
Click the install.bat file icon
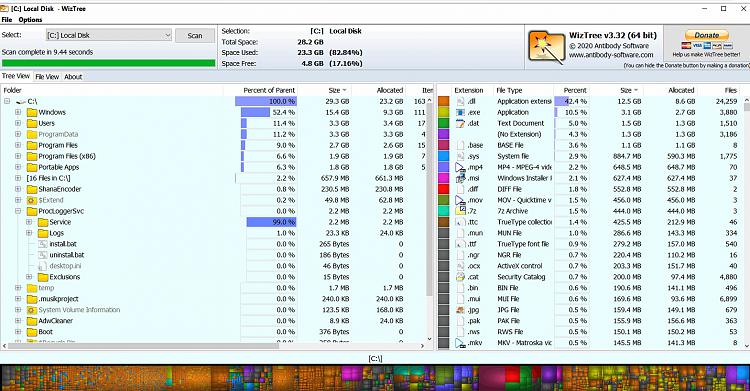(43, 244)
